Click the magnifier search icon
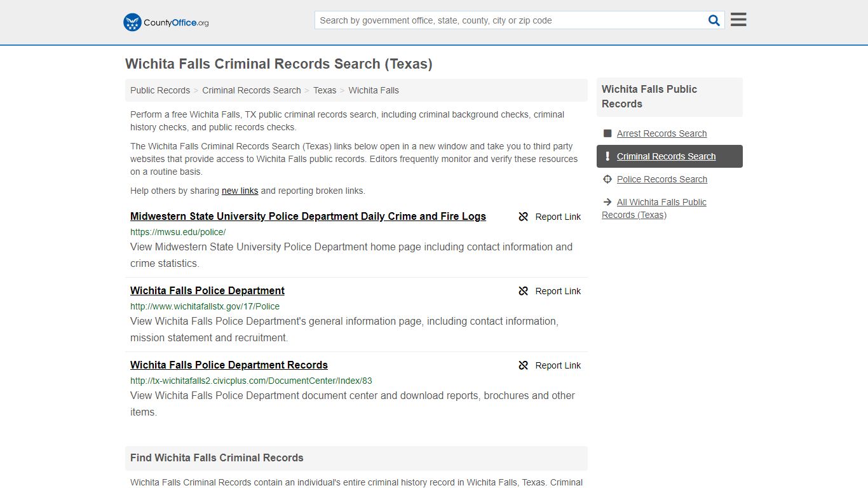The height and width of the screenshot is (488, 868). click(714, 20)
